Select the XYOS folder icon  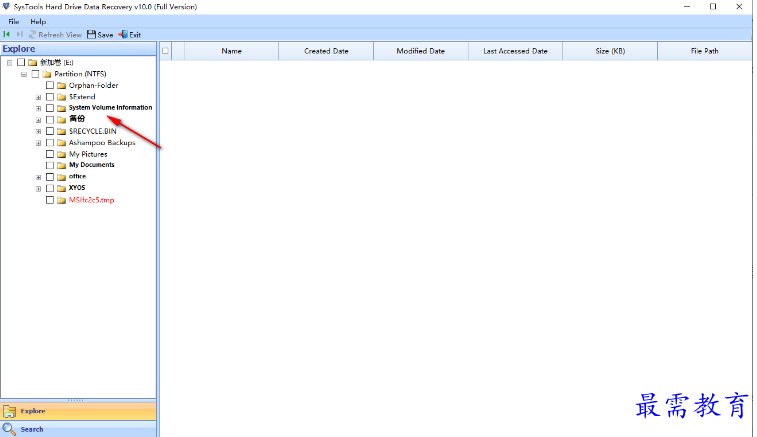tap(61, 189)
